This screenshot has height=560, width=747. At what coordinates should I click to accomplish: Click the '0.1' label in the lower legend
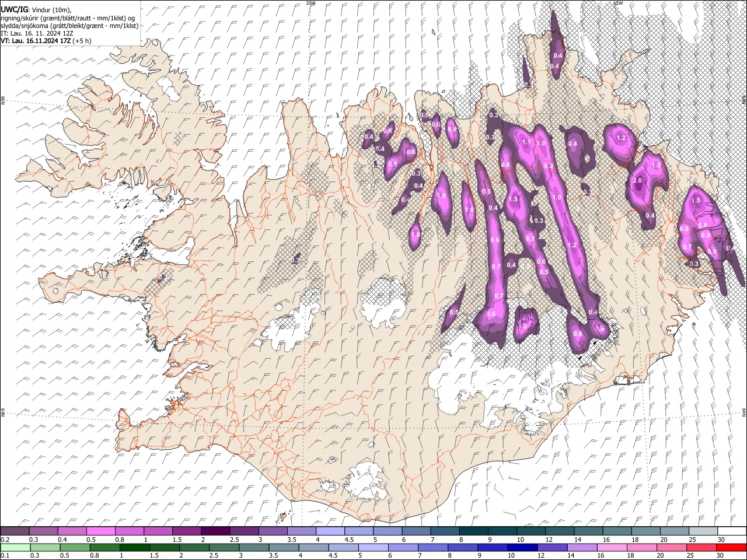click(x=5, y=555)
